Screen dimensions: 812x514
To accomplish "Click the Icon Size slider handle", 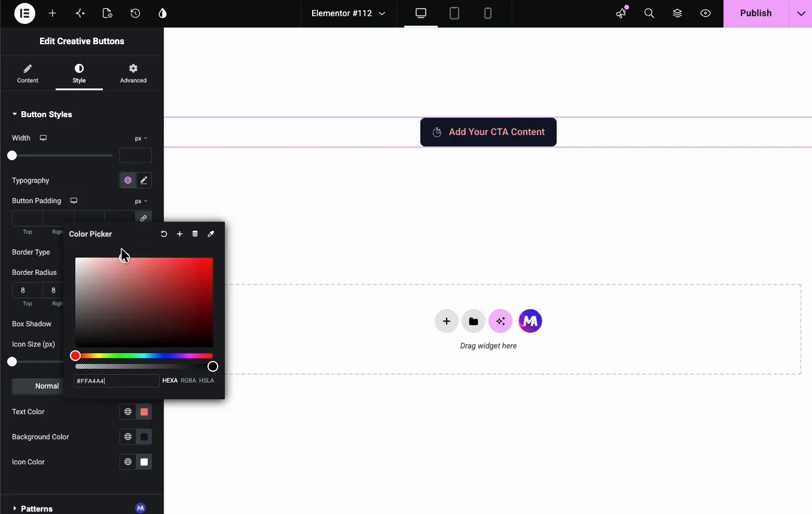I will [12, 362].
